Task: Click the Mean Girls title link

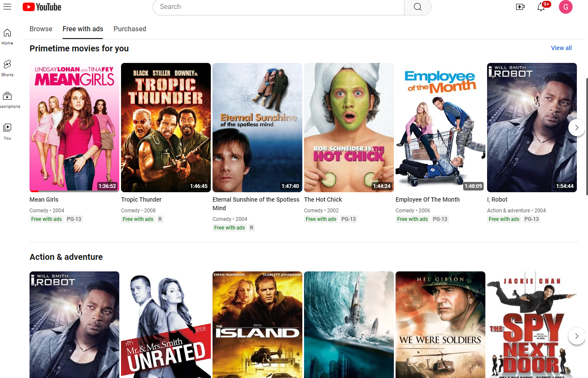Action: (x=44, y=199)
